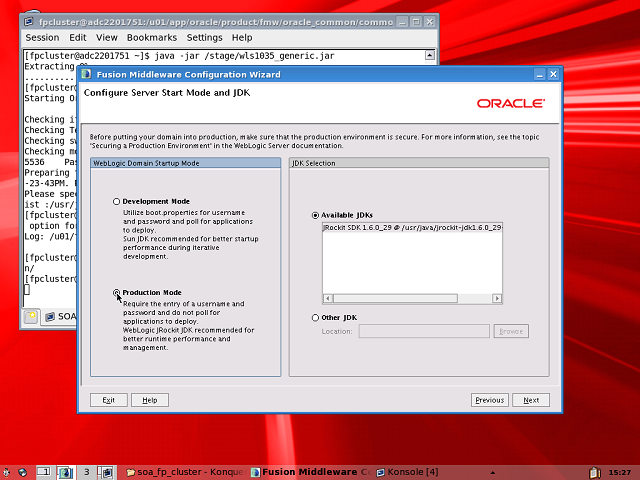This screenshot has height=480, width=640.
Task: Click Previous in the wizard
Action: coord(489,400)
